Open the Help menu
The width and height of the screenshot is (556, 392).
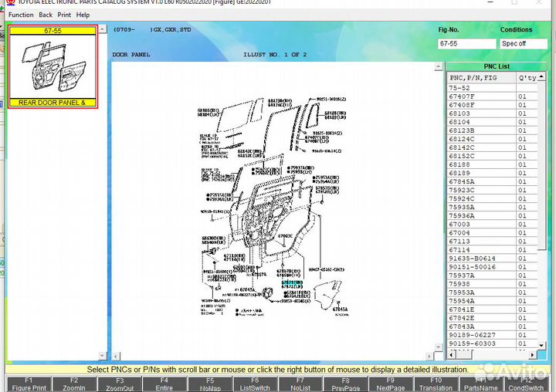click(x=83, y=15)
